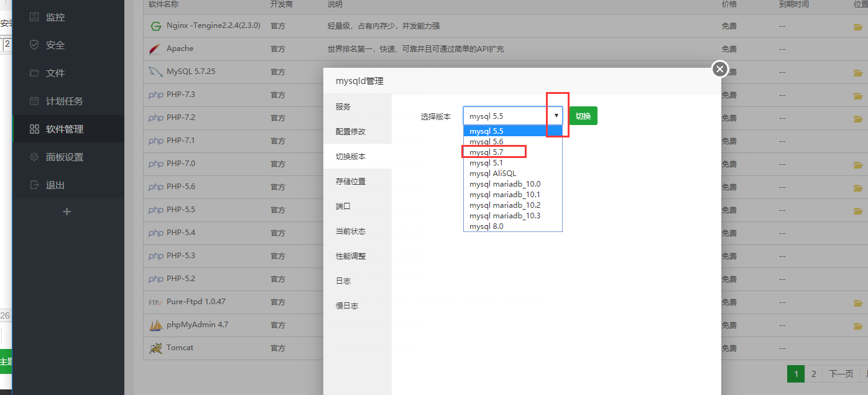The image size is (868, 395).
Task: Click the Nginx -Tengine2.2.4(2.3.0) name
Action: click(x=213, y=26)
